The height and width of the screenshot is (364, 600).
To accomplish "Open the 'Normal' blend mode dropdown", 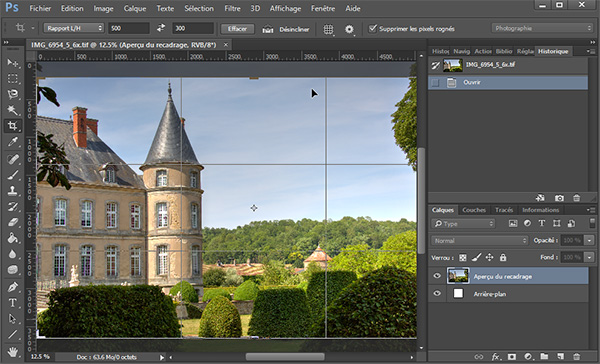I will coord(480,241).
